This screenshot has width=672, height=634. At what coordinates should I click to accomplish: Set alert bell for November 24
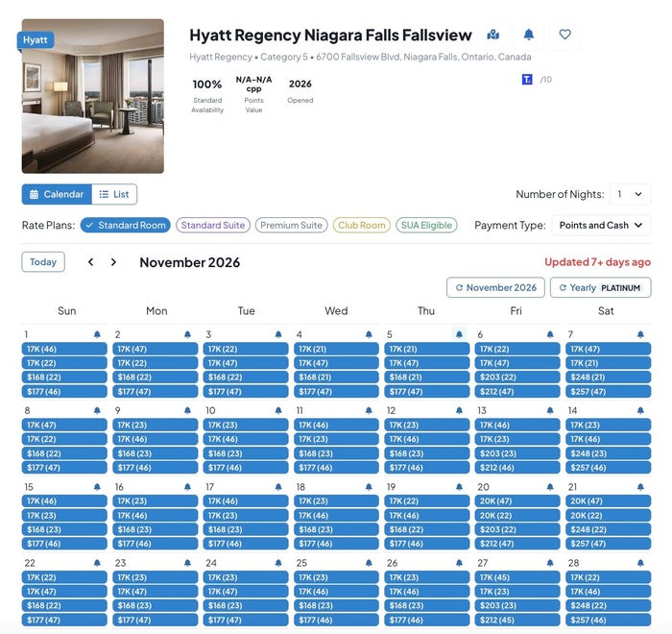click(278, 563)
